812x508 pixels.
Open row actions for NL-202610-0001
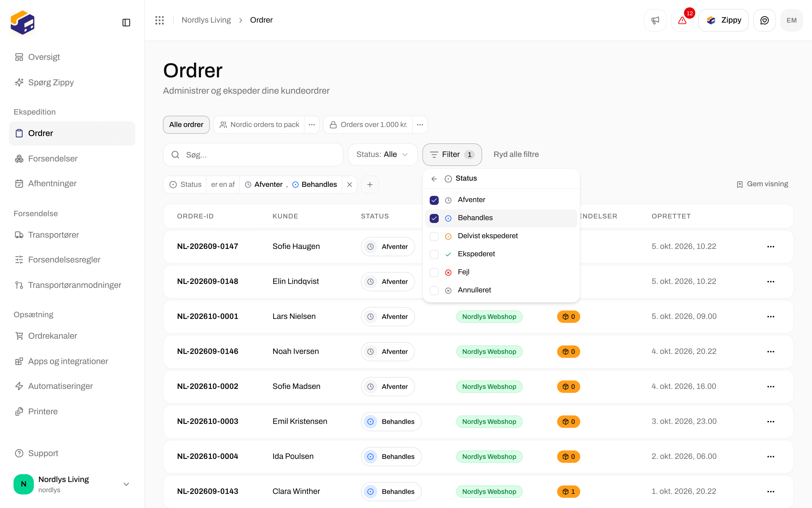[x=771, y=316]
